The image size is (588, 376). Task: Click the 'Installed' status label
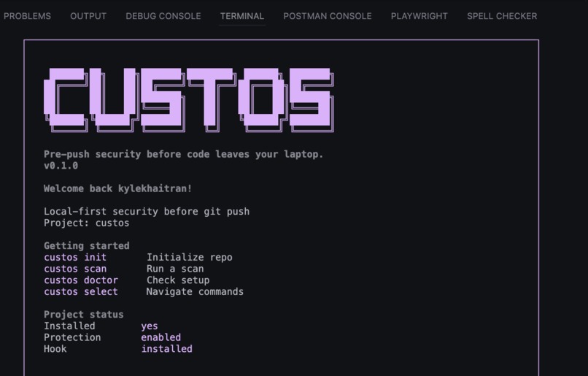[x=69, y=326]
